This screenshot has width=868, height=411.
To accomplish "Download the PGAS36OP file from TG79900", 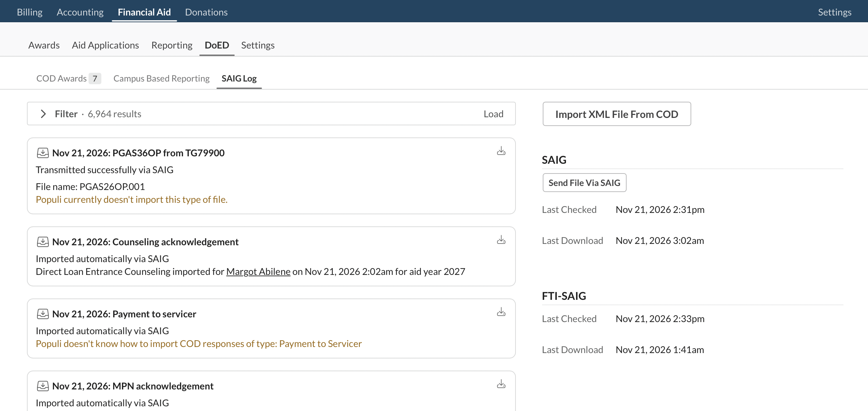I will pyautogui.click(x=501, y=151).
